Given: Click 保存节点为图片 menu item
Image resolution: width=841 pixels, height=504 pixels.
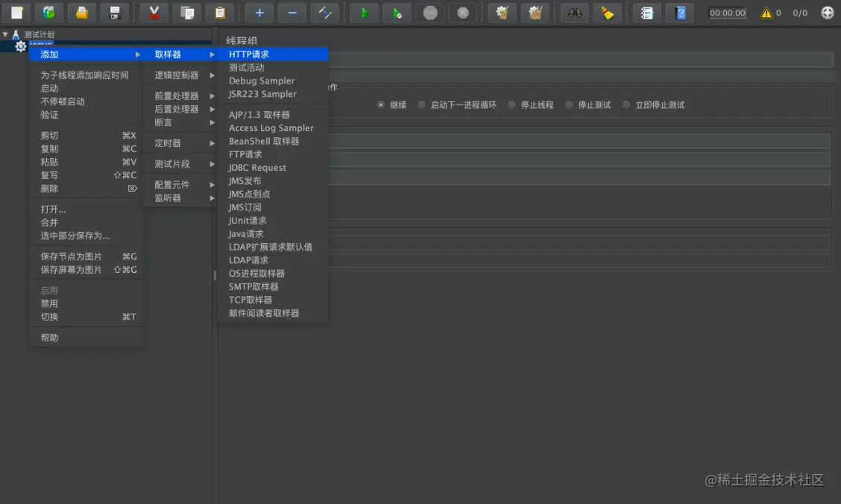Looking at the screenshot, I should click(86, 256).
